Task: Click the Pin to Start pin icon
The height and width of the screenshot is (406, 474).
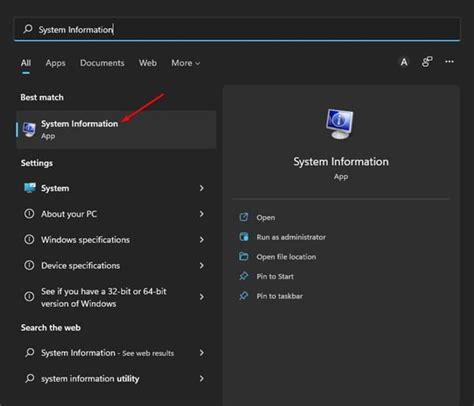Action: click(244, 276)
